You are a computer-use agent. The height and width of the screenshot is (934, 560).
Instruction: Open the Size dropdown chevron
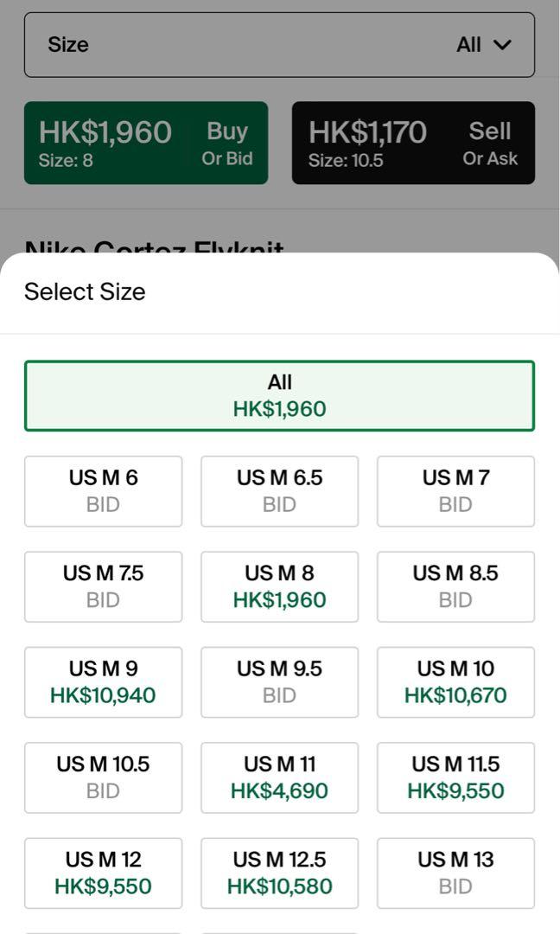click(x=502, y=45)
